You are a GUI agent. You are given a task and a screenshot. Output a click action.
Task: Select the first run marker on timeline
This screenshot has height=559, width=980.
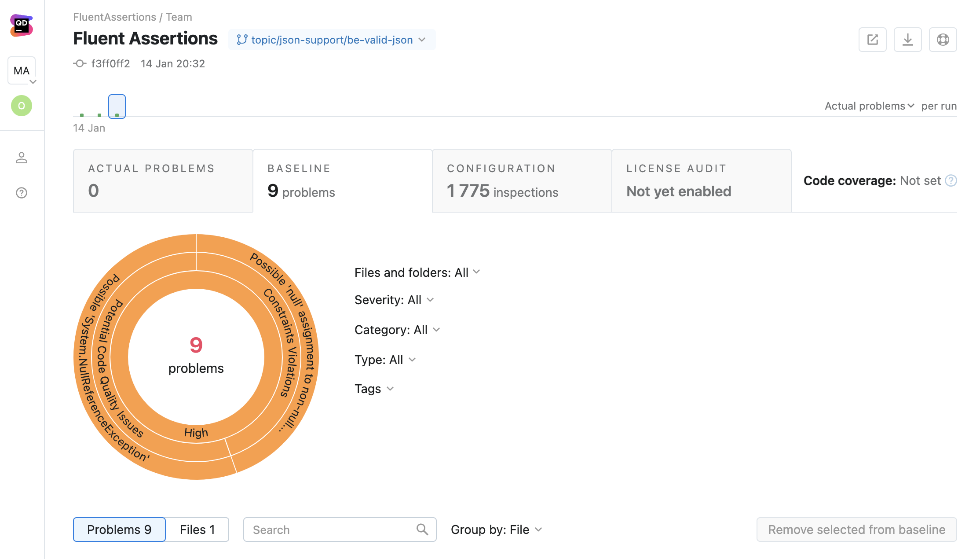[x=82, y=115]
